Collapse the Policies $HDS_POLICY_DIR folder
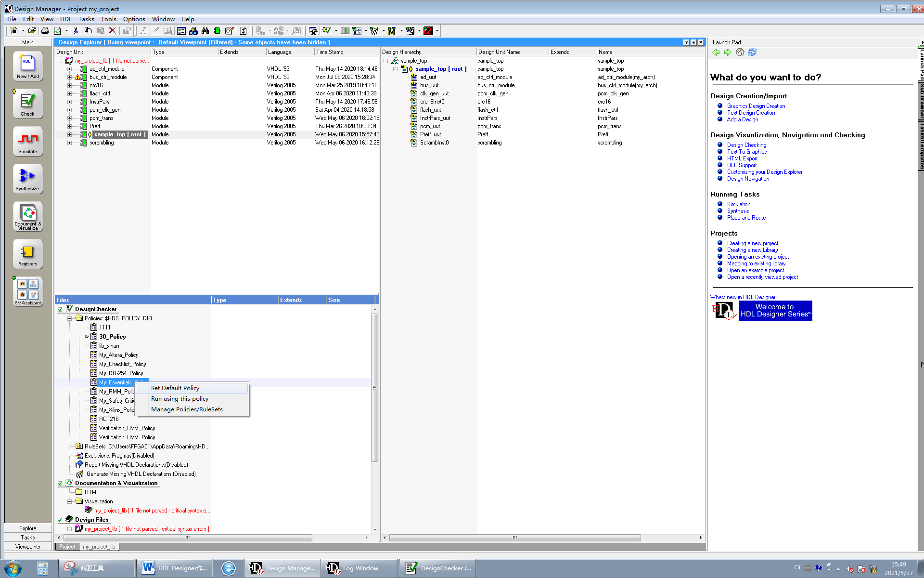924x578 pixels. click(69, 318)
